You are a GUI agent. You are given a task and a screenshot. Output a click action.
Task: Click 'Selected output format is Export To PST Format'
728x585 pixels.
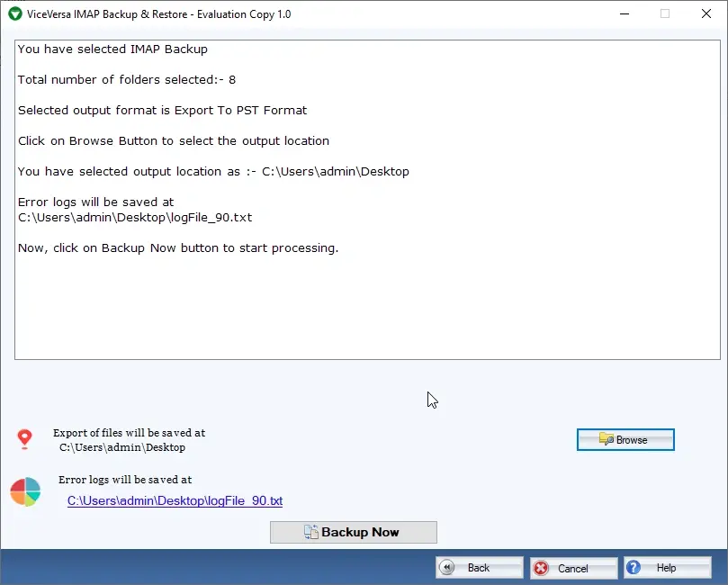pos(163,111)
